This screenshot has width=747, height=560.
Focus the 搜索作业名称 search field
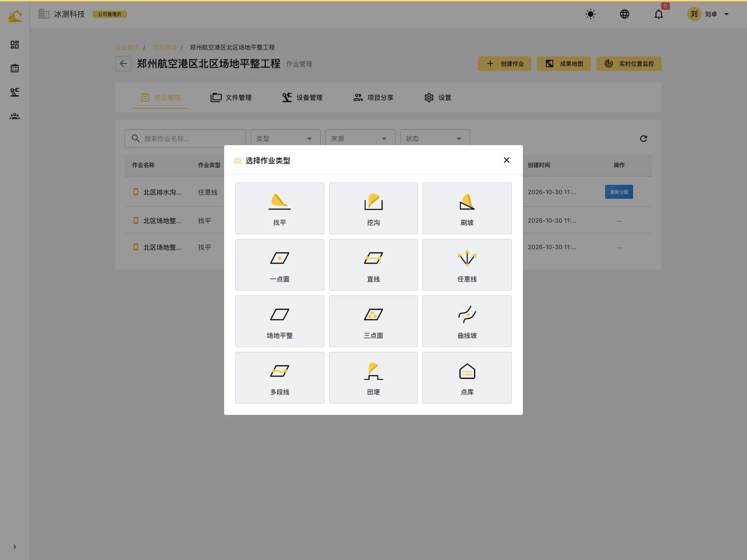point(185,139)
